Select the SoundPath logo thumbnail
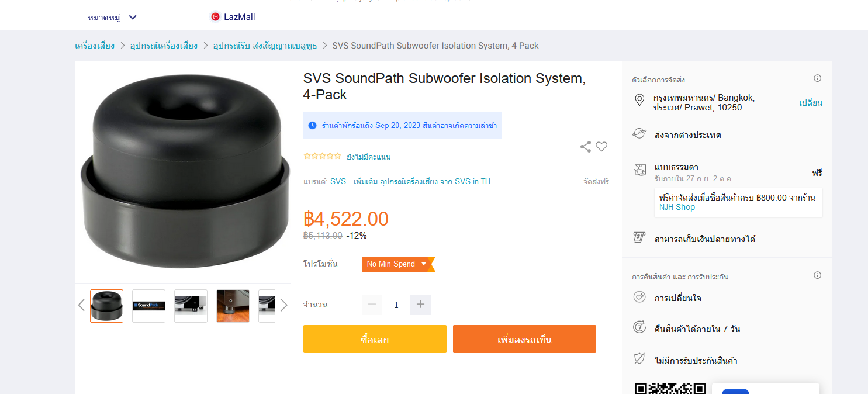Screen dimensions: 868x394 148,306
